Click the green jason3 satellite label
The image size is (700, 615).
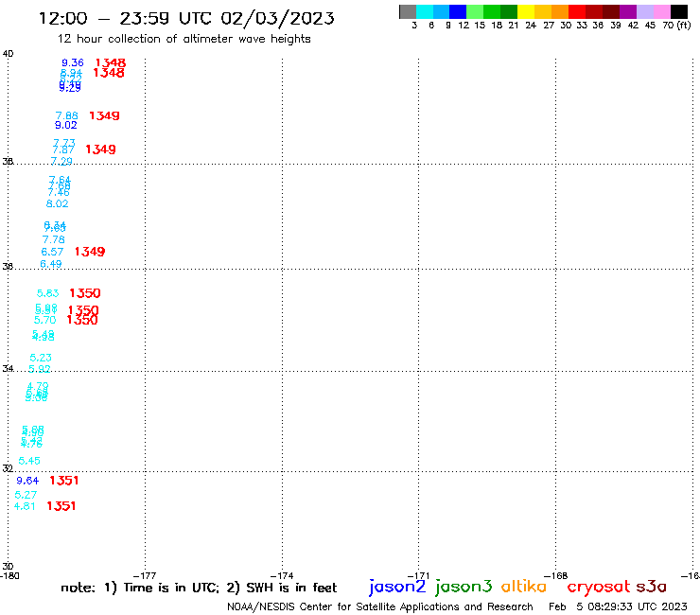464,587
